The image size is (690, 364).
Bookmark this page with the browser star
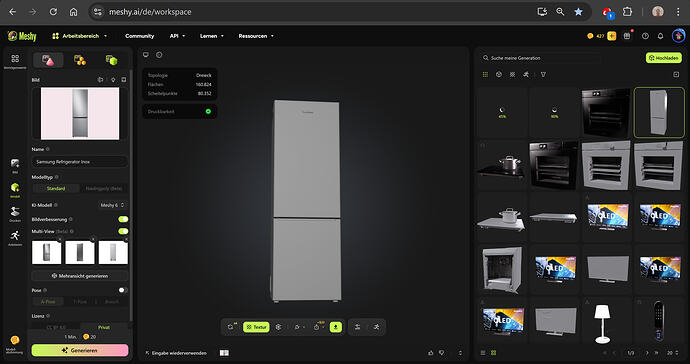[578, 12]
